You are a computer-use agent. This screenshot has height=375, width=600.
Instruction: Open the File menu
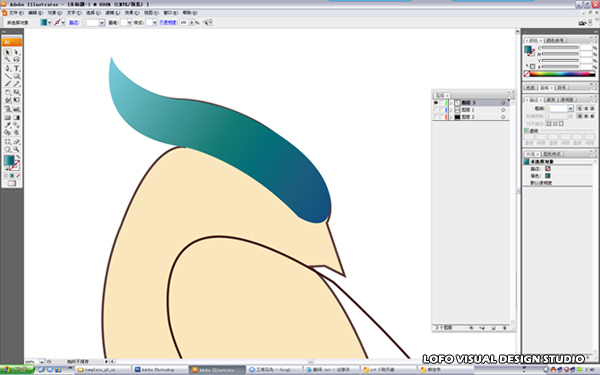pos(16,13)
